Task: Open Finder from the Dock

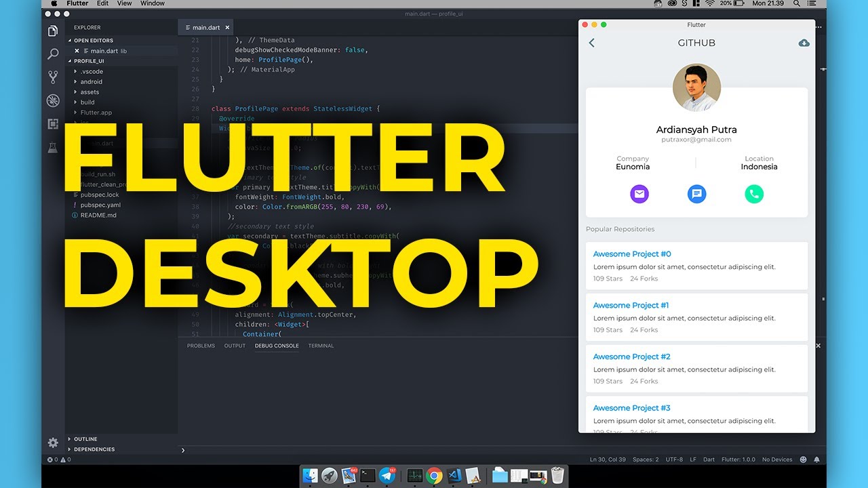Action: point(311,476)
